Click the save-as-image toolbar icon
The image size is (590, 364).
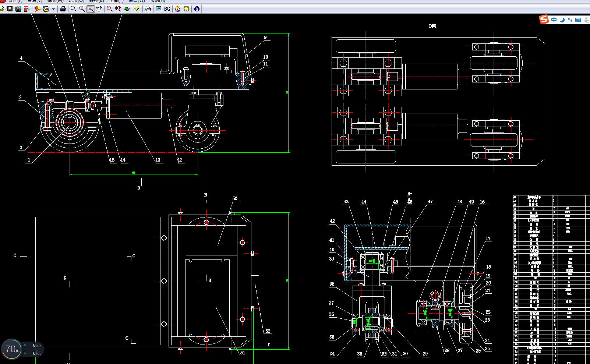point(18,9)
